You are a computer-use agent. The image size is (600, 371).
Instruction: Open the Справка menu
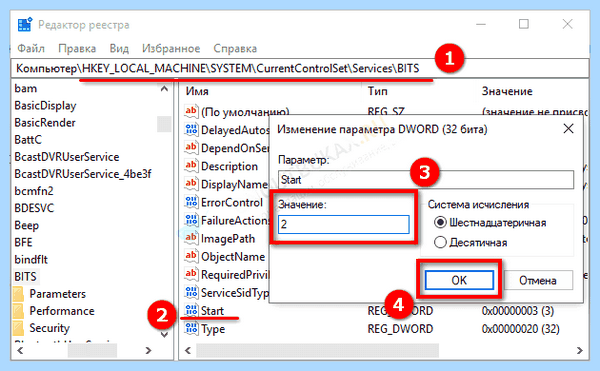[x=235, y=49]
